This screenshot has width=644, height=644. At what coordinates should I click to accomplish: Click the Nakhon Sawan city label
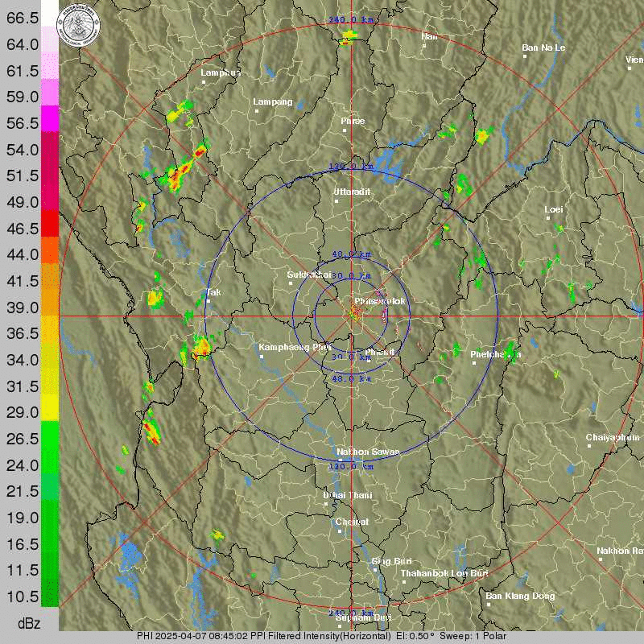[x=368, y=452]
